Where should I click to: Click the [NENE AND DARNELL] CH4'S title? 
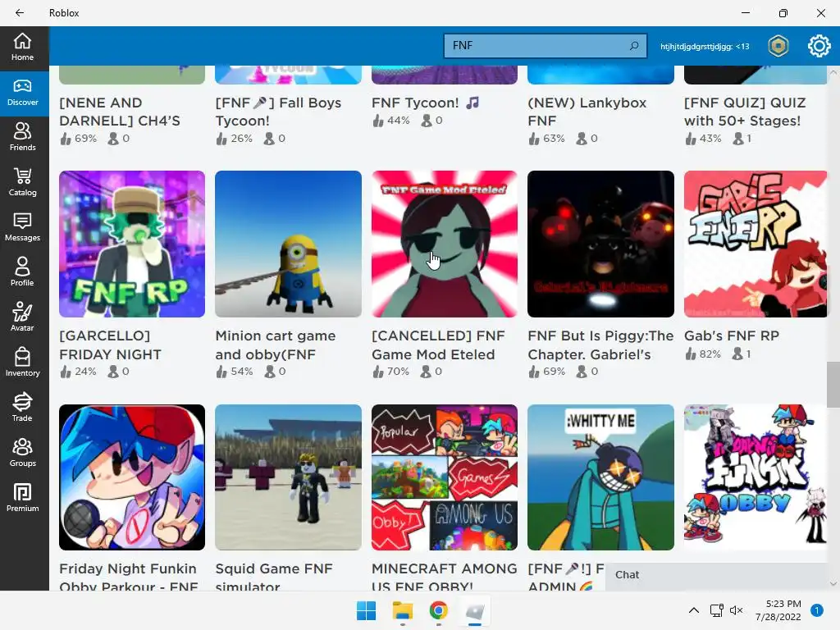(x=120, y=112)
